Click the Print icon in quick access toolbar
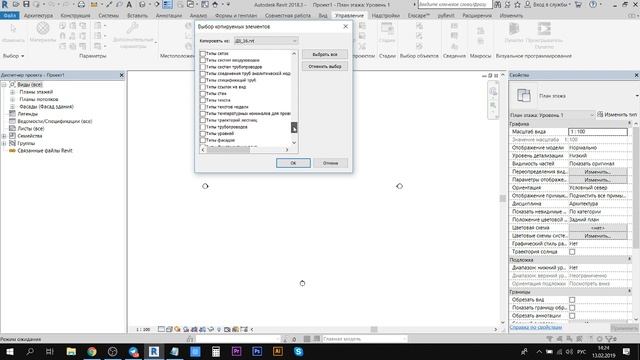The image size is (640, 360). point(81,4)
